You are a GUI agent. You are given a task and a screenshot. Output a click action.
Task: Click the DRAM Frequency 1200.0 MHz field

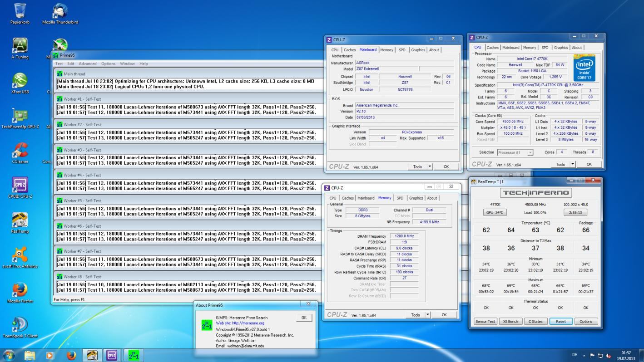coord(404,236)
